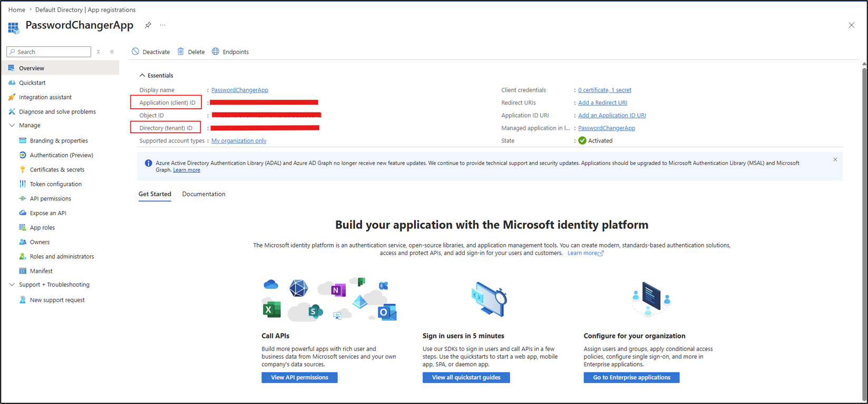Screen dimensions: 868x404
Task: Click the Overview icon in sidebar
Action: click(12, 68)
